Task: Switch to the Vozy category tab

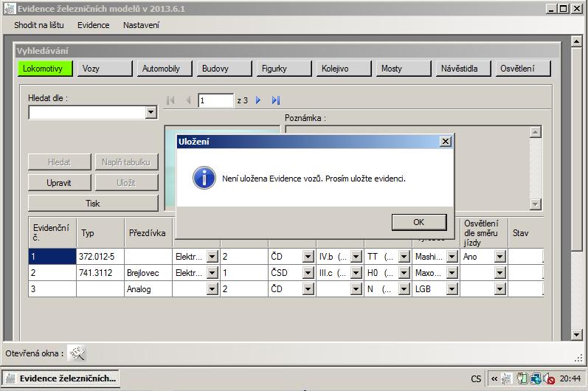Action: (103, 69)
